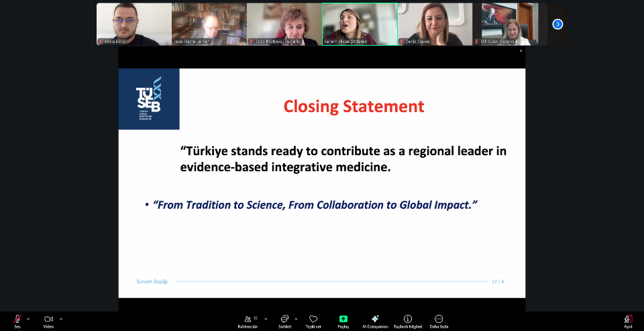The image size is (644, 331).
Task: Show Toplantı bilgileri meeting info
Action: pos(407,320)
